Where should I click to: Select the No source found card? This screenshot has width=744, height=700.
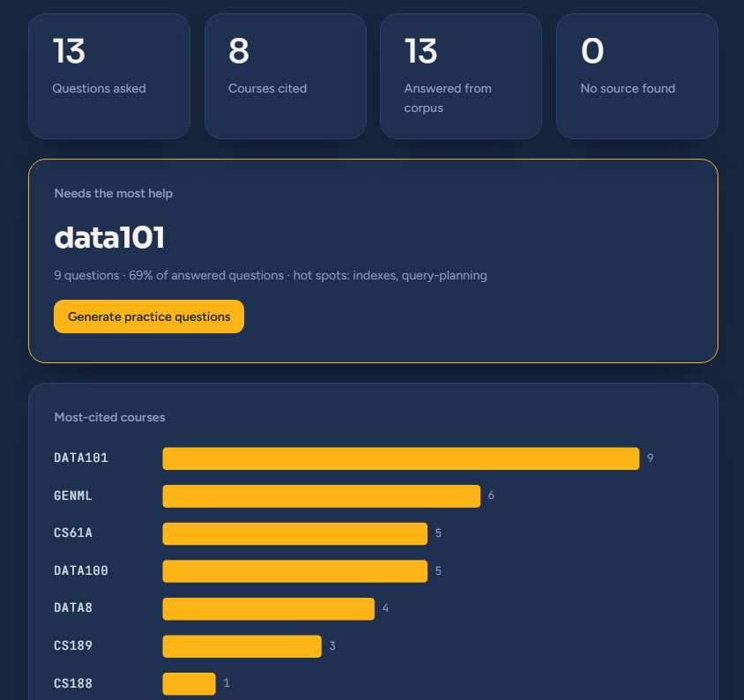[636, 76]
